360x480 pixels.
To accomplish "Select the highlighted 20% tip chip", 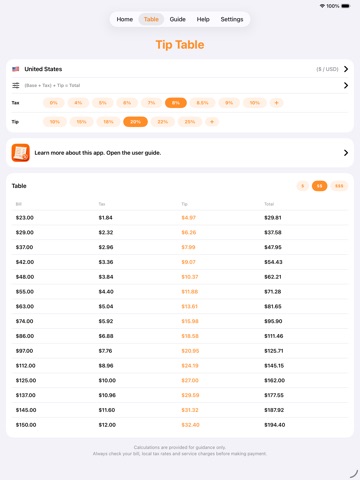I will pos(135,122).
